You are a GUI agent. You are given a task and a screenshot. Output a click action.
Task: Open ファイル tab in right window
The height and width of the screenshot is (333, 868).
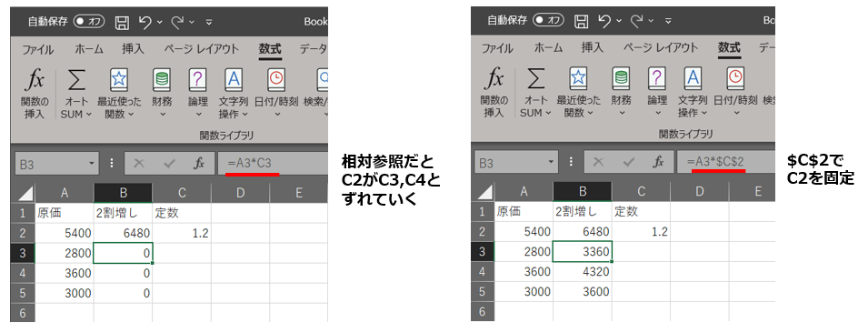click(497, 48)
